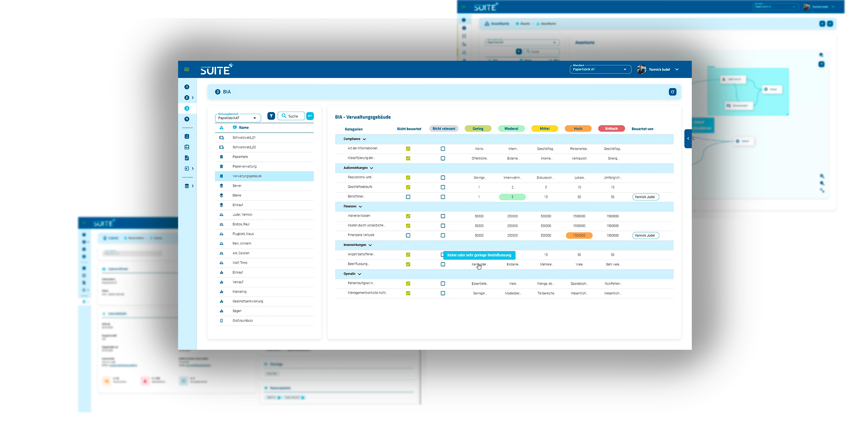
Task: Open the Mandant dropdown Papierfabrik AT
Action: [600, 69]
